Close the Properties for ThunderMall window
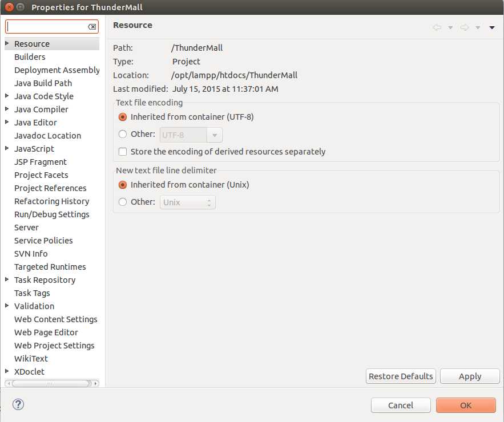 (x=9, y=7)
